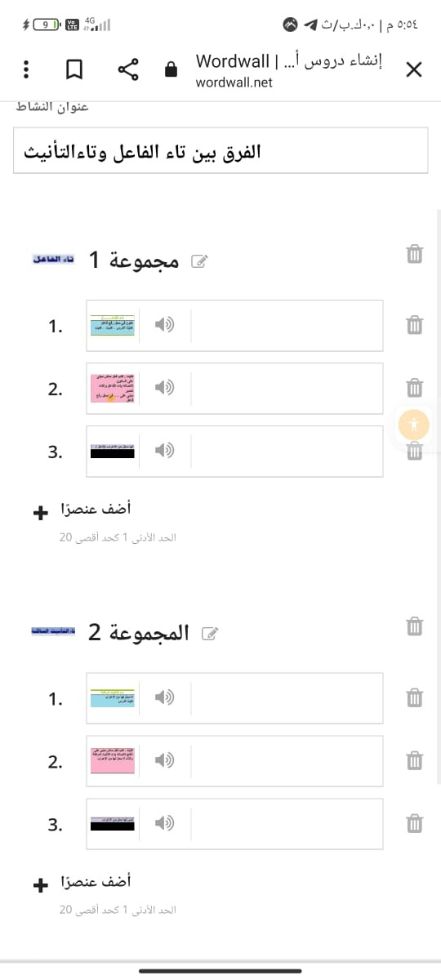
Task: Add an item to group 1
Action: 82,511
